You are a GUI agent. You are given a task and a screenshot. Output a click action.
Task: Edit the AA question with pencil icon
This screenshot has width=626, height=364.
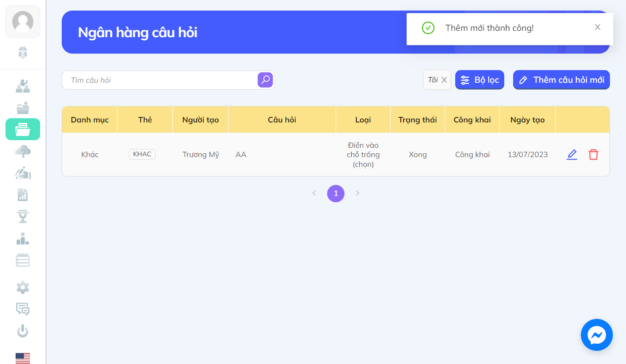point(572,155)
